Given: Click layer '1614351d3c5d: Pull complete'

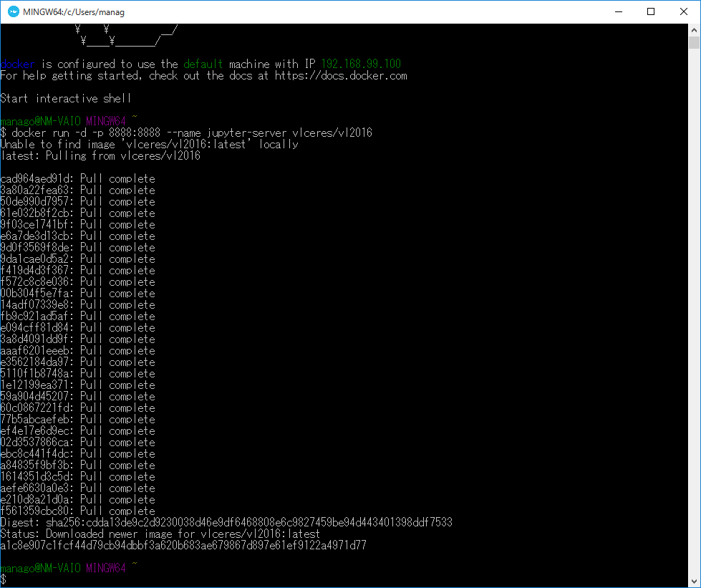Looking at the screenshot, I should pos(78,477).
